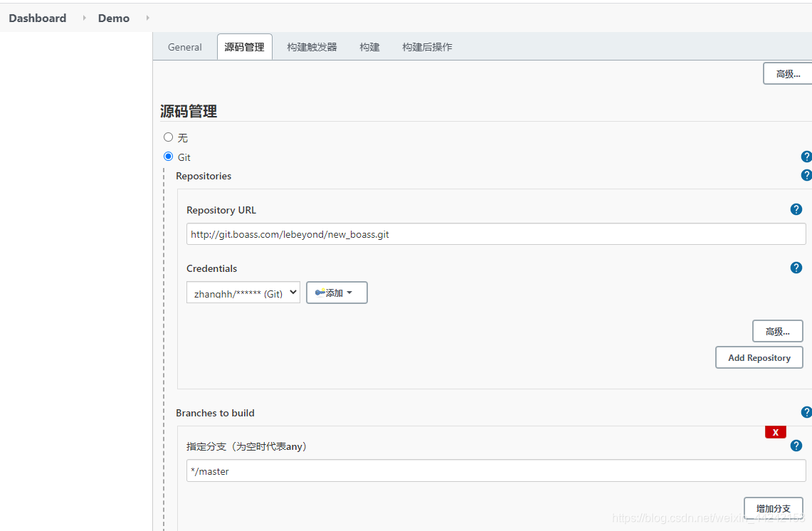Viewport: 812px width, 531px height.
Task: Select the Git source control option
Action: click(x=168, y=157)
